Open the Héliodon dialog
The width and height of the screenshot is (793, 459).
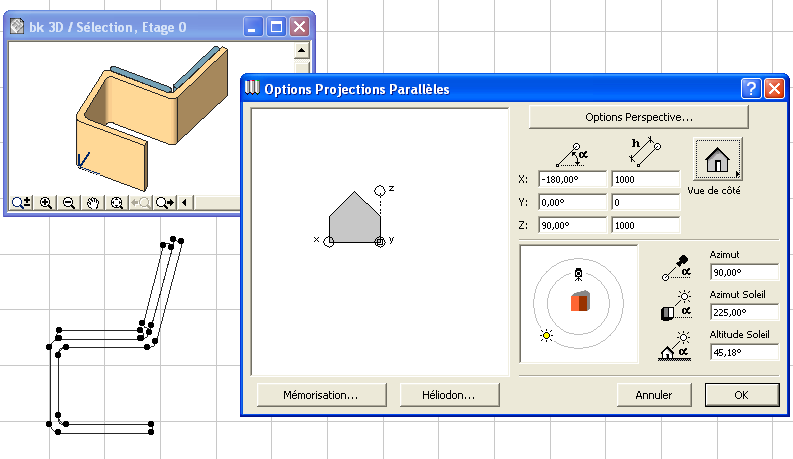[x=450, y=395]
